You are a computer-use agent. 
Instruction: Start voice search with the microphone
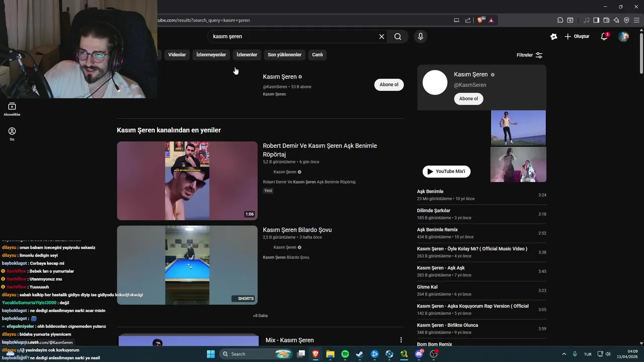pyautogui.click(x=420, y=36)
